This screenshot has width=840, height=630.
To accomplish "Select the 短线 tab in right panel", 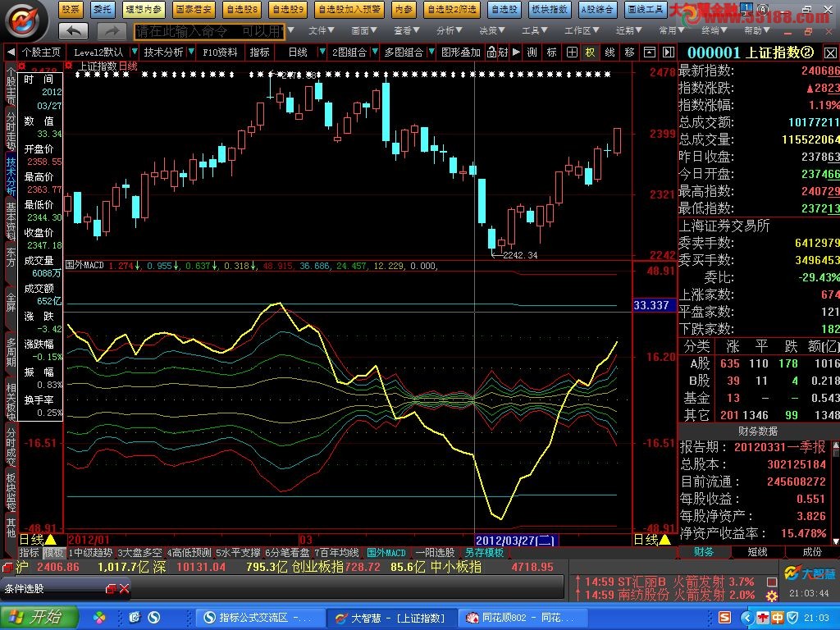I will (x=758, y=553).
